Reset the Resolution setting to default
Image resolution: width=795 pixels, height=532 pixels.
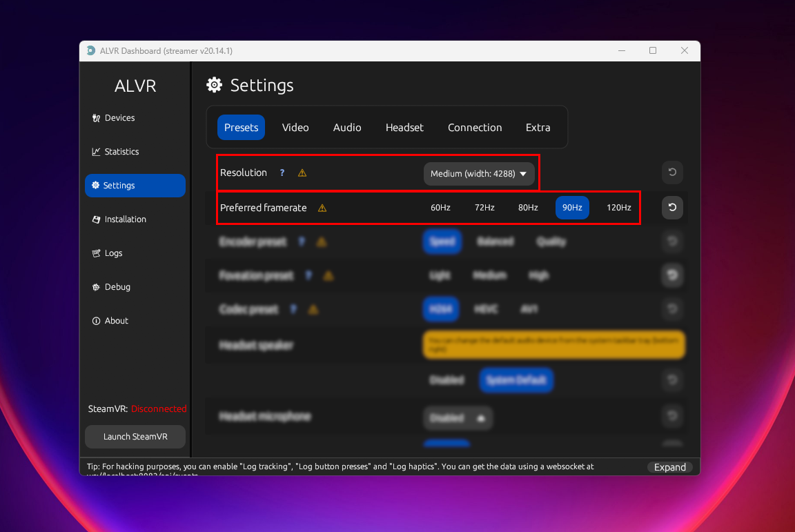(x=672, y=173)
